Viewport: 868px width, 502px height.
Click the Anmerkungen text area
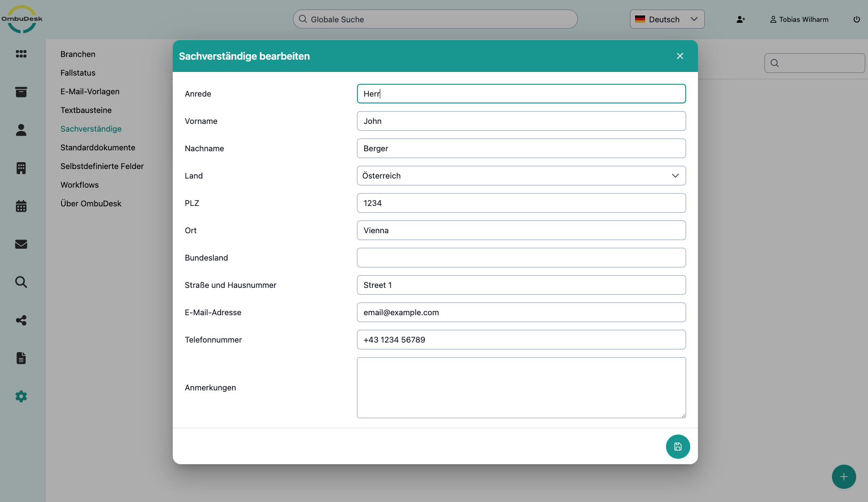click(x=522, y=388)
